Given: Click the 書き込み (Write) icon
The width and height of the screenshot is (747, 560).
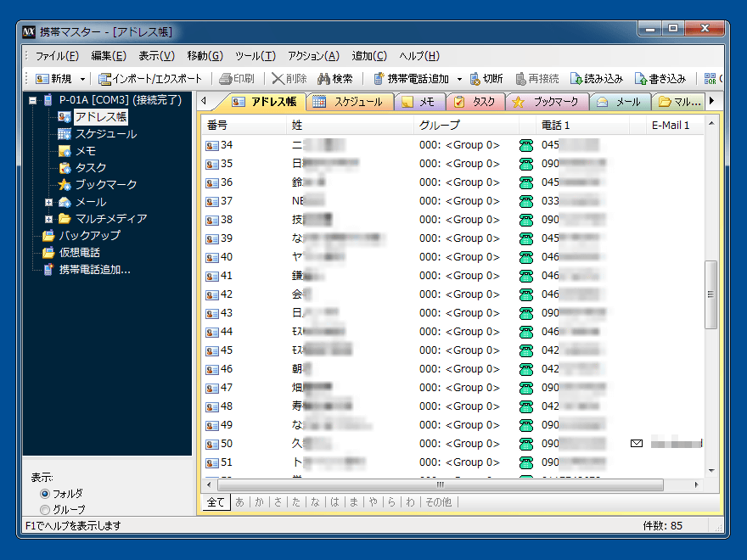Looking at the screenshot, I should click(x=641, y=79).
